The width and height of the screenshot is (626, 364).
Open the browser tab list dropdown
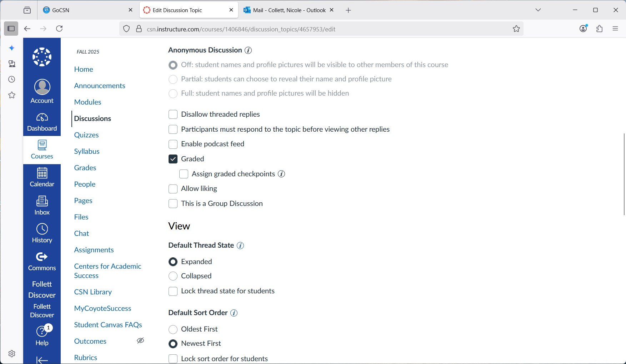[538, 10]
